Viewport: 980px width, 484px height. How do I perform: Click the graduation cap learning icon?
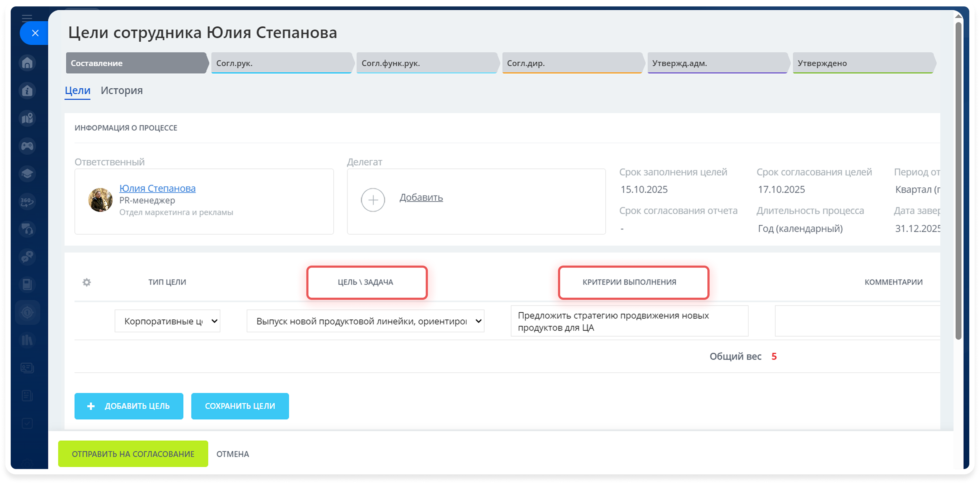[27, 174]
